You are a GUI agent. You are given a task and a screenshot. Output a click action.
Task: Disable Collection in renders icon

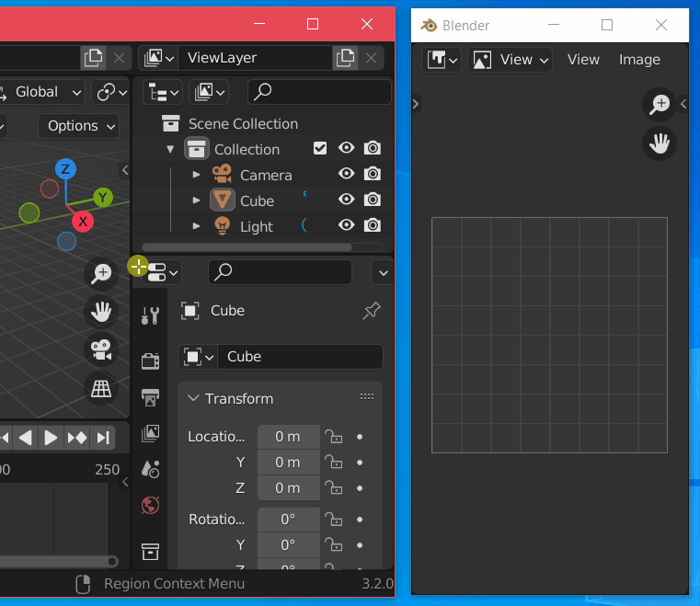373,148
